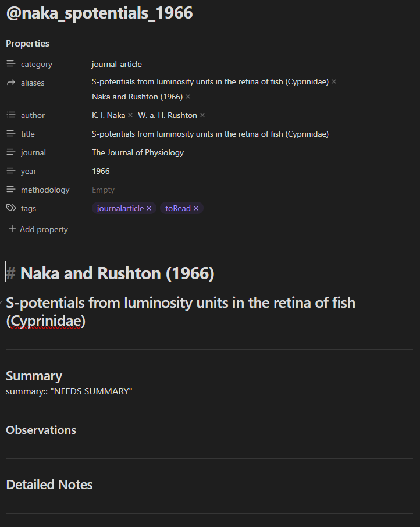The height and width of the screenshot is (527, 420).
Task: Remove author K. I. Naka
Action: coord(130,115)
